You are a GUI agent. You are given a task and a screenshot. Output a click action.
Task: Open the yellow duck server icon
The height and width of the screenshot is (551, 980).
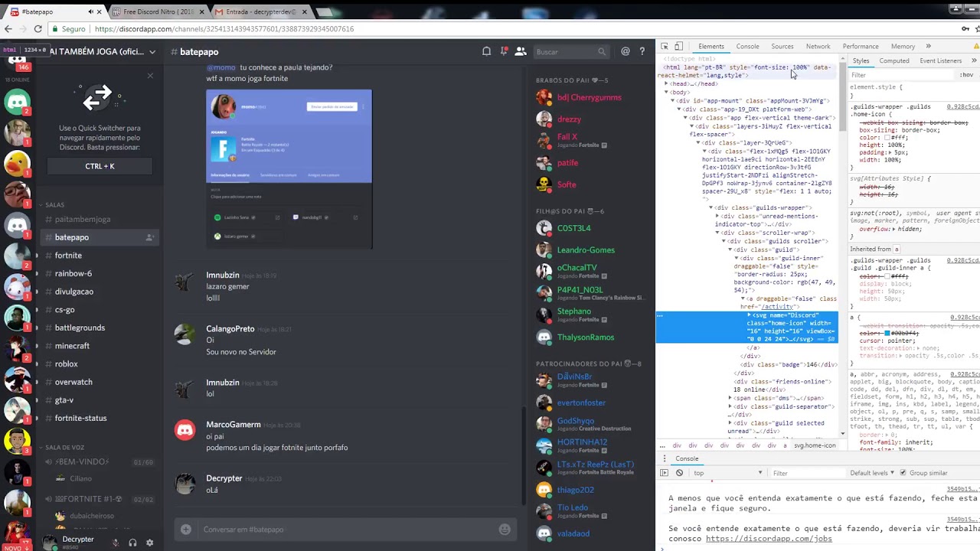click(x=17, y=163)
